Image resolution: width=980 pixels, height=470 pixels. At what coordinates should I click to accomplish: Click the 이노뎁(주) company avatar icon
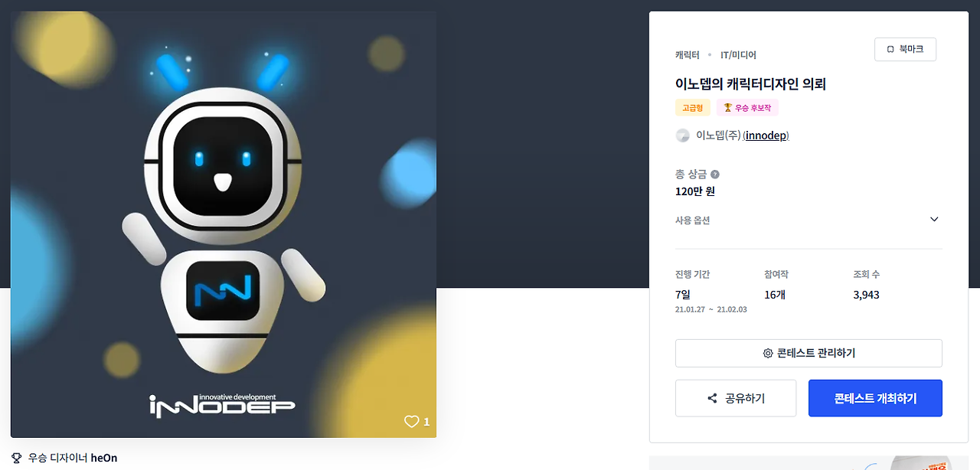tap(682, 135)
